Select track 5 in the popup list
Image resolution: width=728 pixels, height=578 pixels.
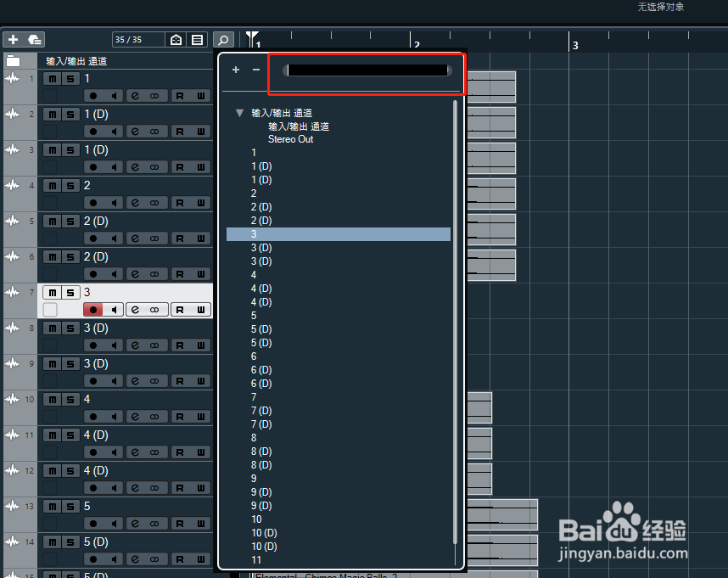(x=254, y=316)
